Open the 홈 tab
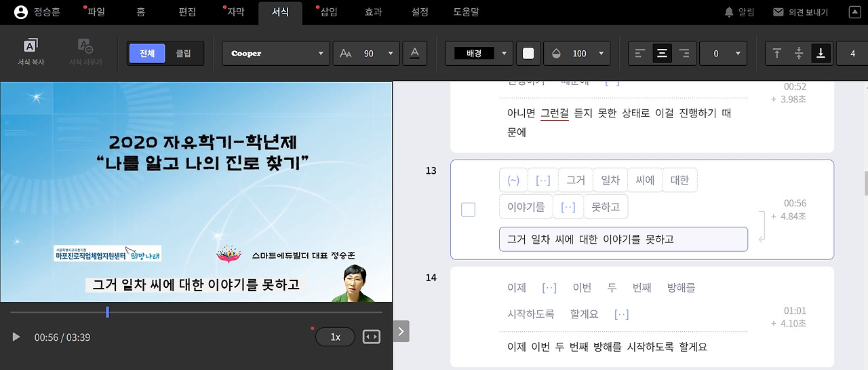Screen dimensions: 868x370 click(x=141, y=12)
